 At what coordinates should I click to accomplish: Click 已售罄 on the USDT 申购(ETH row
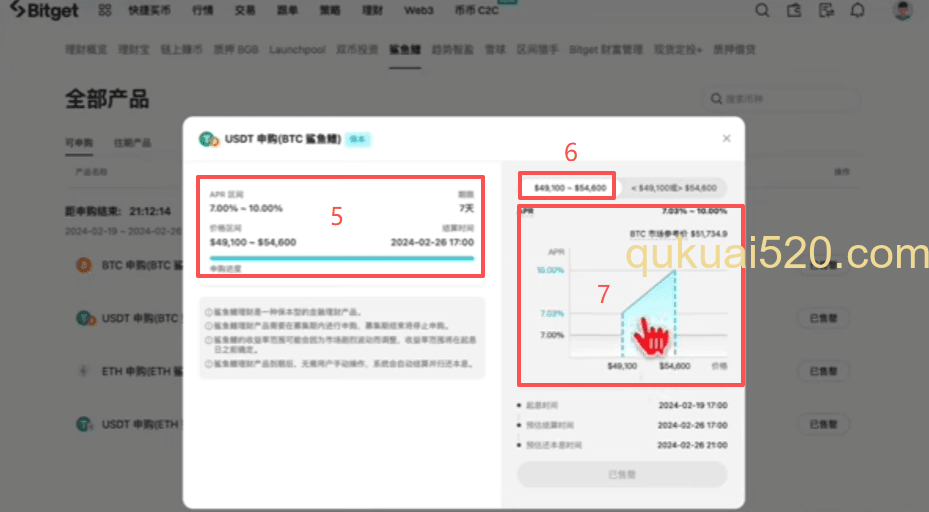pyautogui.click(x=824, y=424)
